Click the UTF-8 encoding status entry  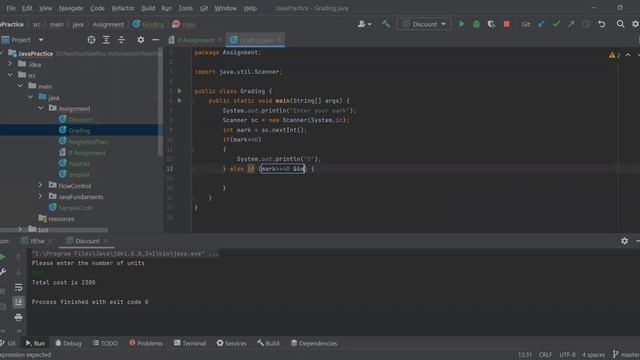pos(567,354)
